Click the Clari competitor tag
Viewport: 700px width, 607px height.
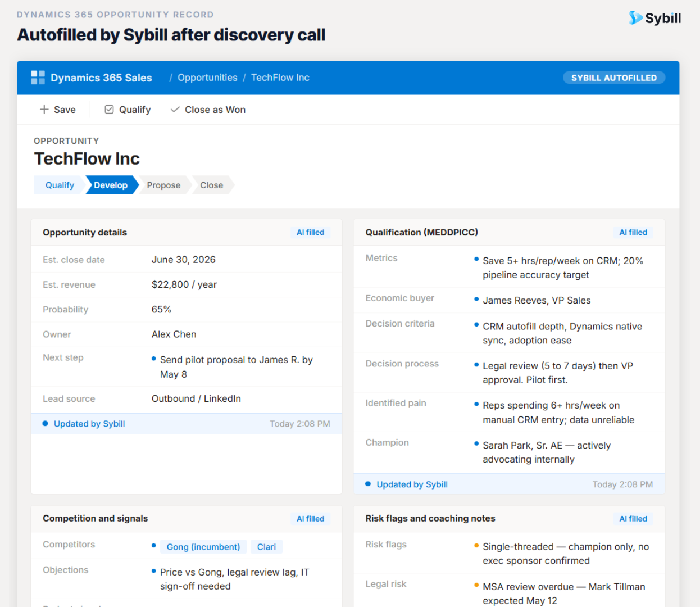coord(266,547)
